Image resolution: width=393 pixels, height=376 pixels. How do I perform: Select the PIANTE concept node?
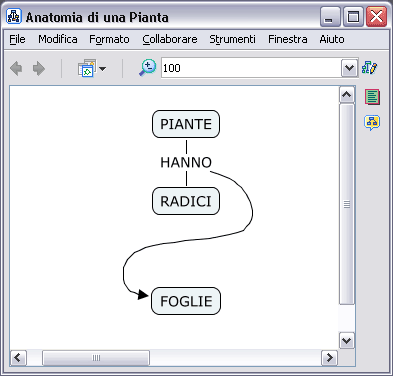click(186, 124)
